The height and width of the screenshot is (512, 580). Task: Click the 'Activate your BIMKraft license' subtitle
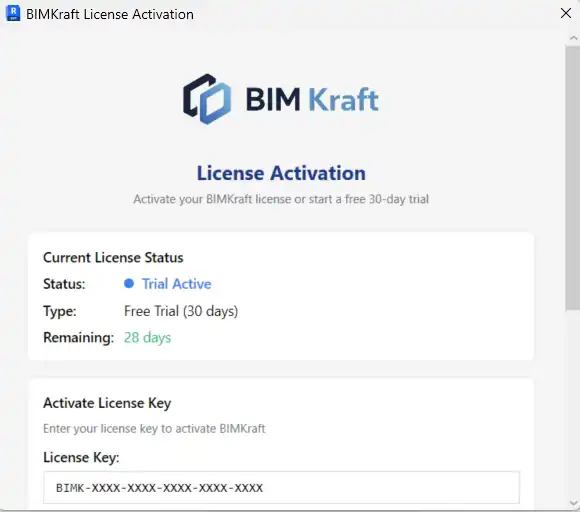(x=281, y=199)
